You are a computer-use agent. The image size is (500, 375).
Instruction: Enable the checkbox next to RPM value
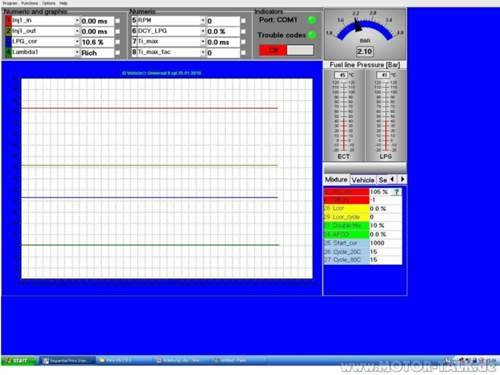(x=243, y=21)
